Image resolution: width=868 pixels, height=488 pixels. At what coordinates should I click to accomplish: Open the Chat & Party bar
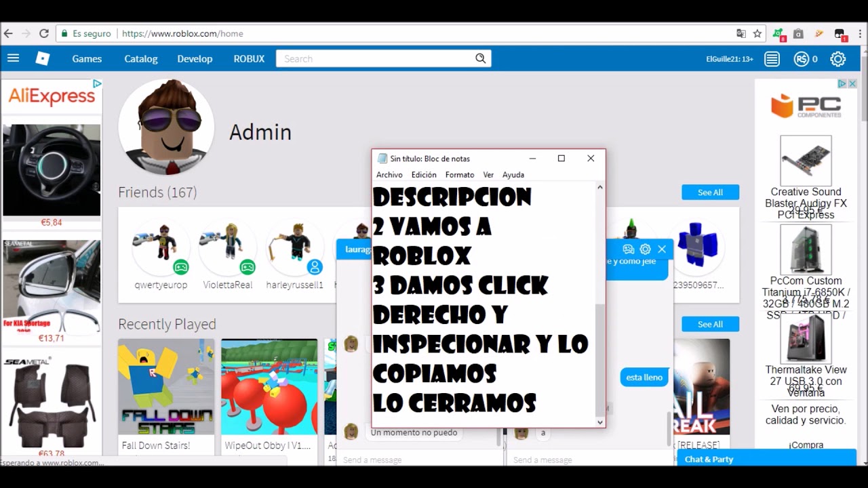[x=766, y=459]
